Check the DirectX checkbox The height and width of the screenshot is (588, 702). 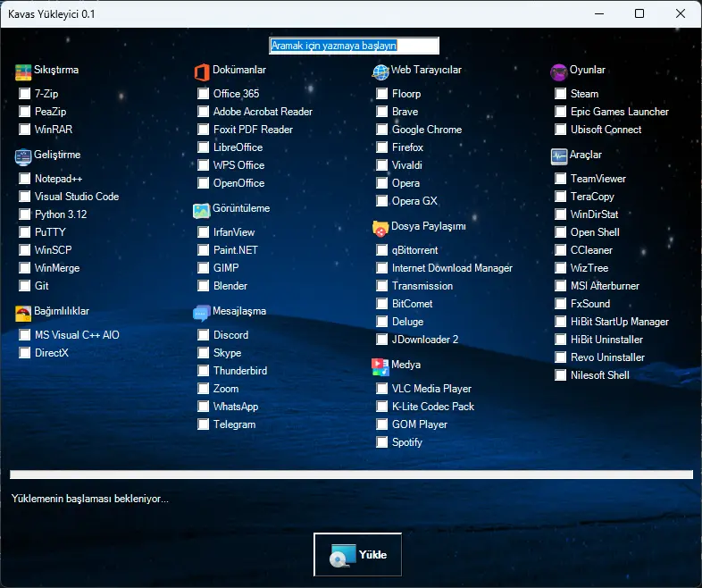25,353
